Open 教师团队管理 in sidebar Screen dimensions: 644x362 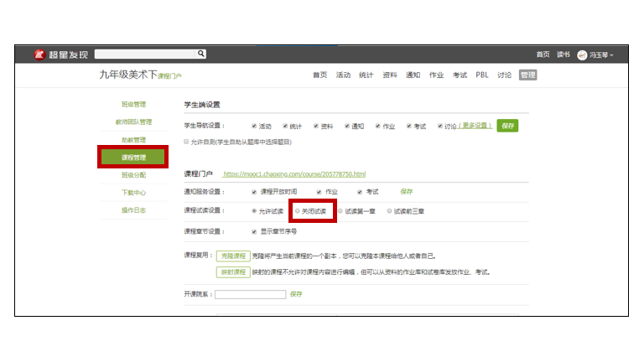[x=133, y=122]
